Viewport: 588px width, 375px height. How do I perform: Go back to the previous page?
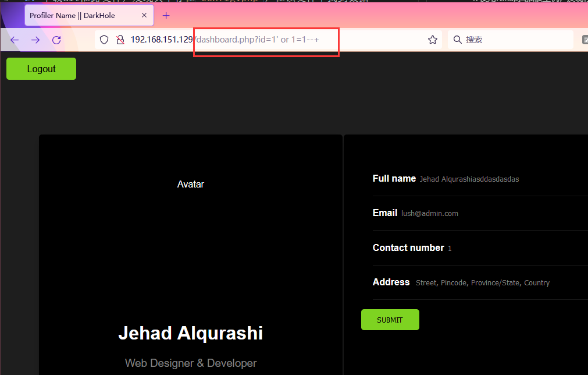tap(15, 40)
